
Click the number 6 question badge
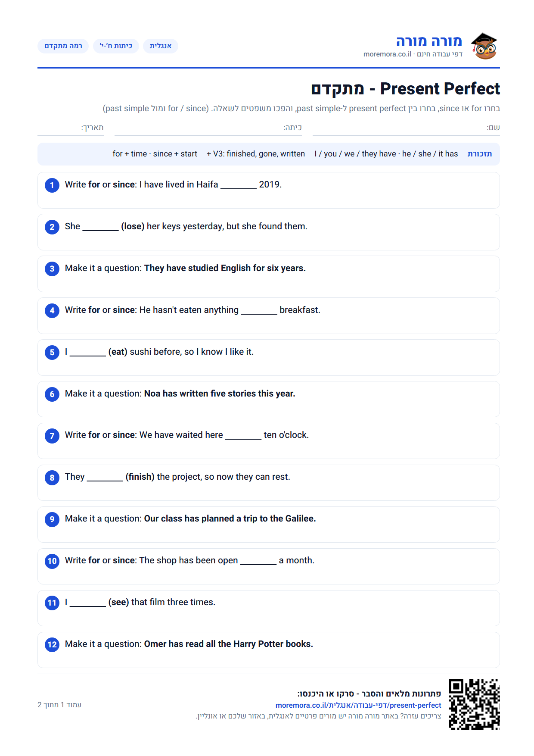point(52,394)
